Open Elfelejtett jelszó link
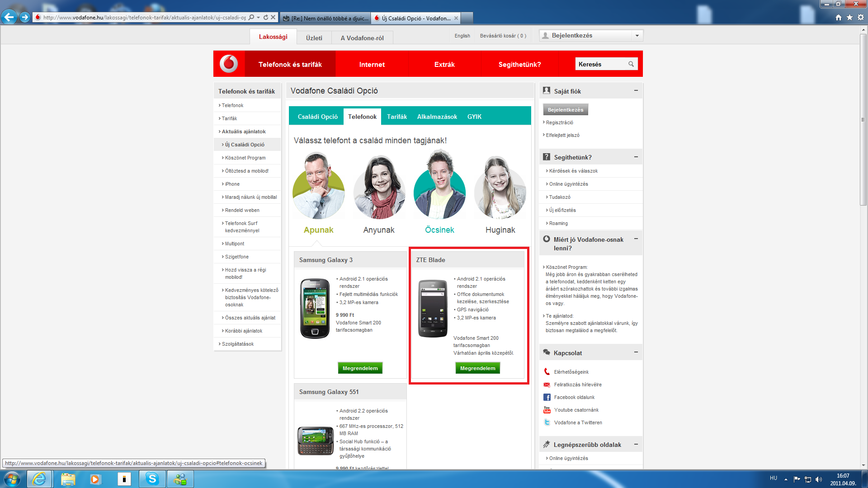The image size is (868, 488). (562, 135)
